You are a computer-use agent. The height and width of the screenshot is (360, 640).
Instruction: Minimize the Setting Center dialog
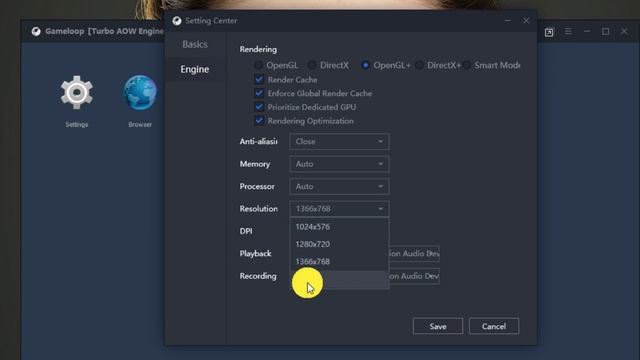pos(507,20)
